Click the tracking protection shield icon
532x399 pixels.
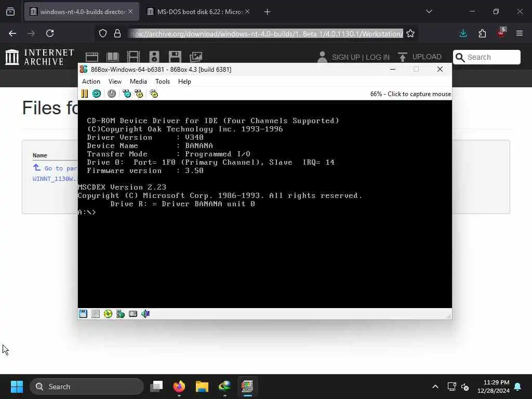103,33
